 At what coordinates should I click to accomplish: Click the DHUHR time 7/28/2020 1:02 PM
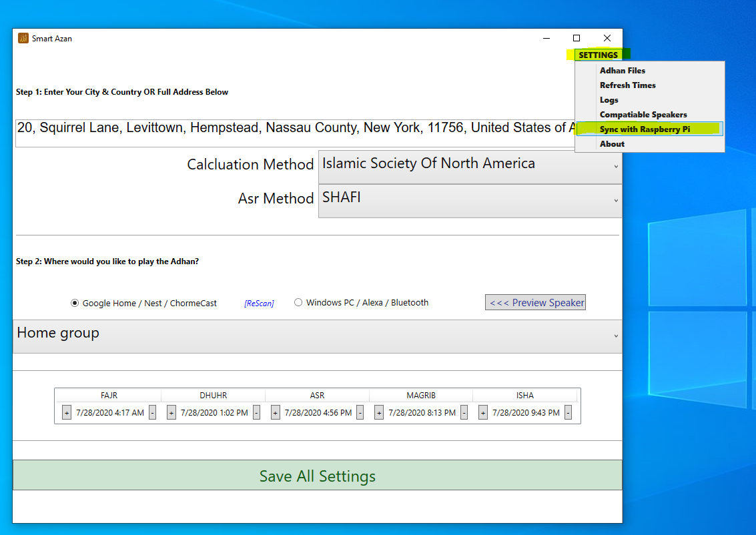coord(214,412)
